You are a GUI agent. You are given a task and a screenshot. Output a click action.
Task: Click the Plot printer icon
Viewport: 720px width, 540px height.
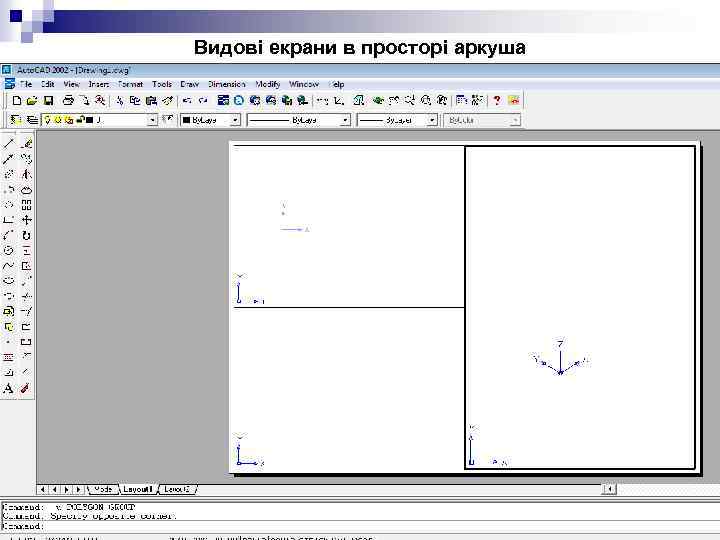pyautogui.click(x=68, y=100)
